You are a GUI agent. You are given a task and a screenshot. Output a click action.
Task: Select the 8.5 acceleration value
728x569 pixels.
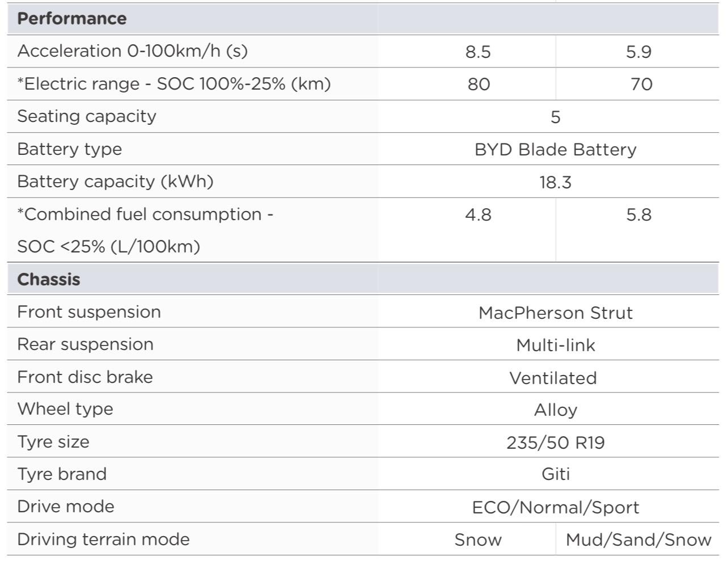pos(478,52)
